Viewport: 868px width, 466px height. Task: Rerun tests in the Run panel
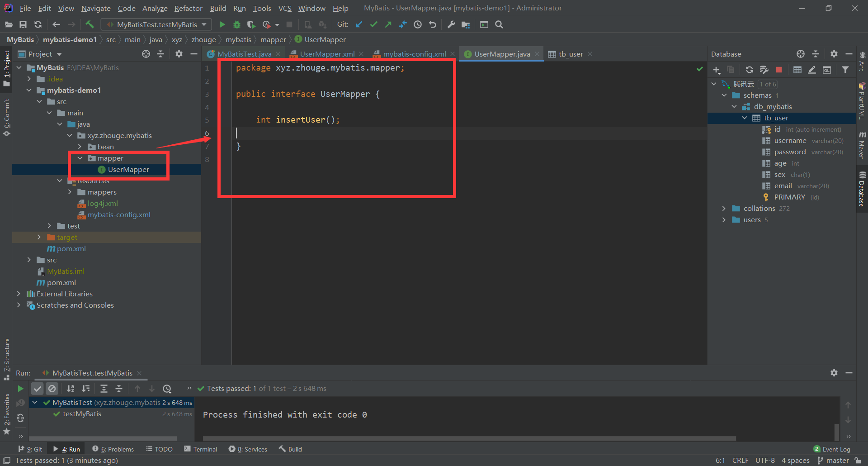pos(20,388)
